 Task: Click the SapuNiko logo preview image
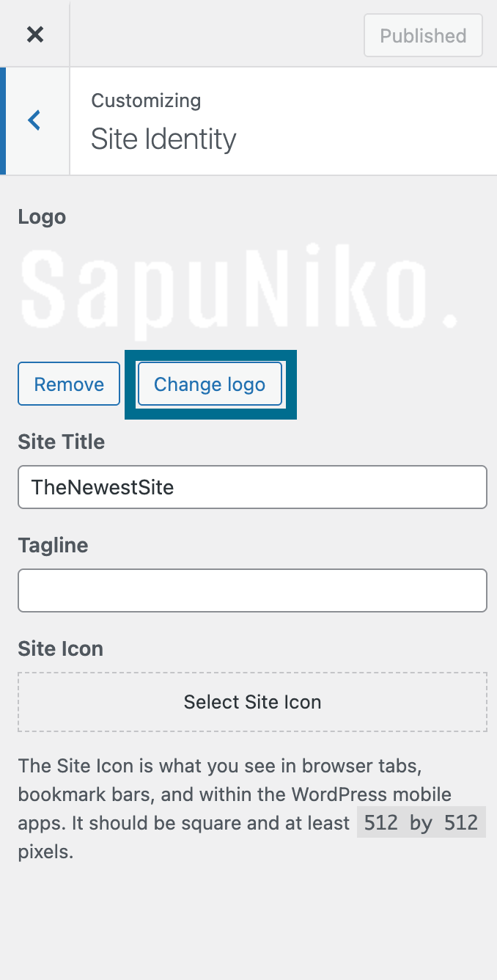point(238,288)
